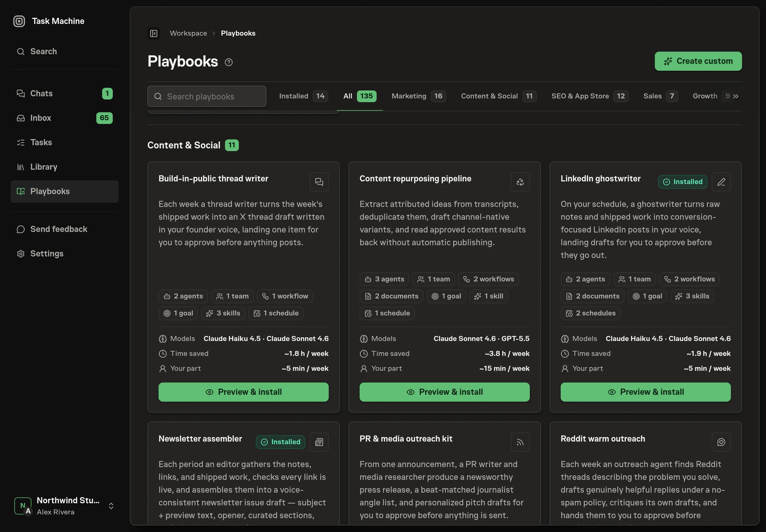
Task: Click the ~3.8 h / week time saved value
Action: [x=507, y=353]
